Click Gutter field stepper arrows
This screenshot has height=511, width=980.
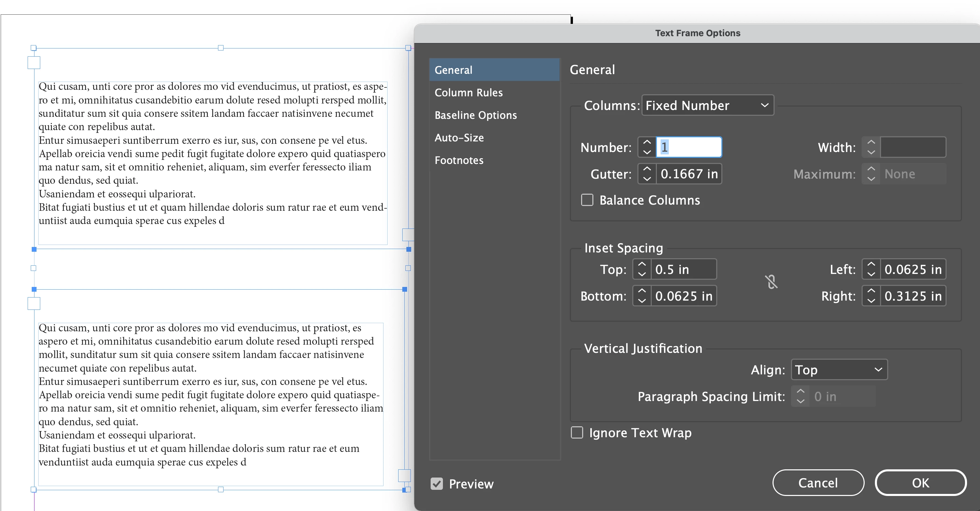(647, 174)
